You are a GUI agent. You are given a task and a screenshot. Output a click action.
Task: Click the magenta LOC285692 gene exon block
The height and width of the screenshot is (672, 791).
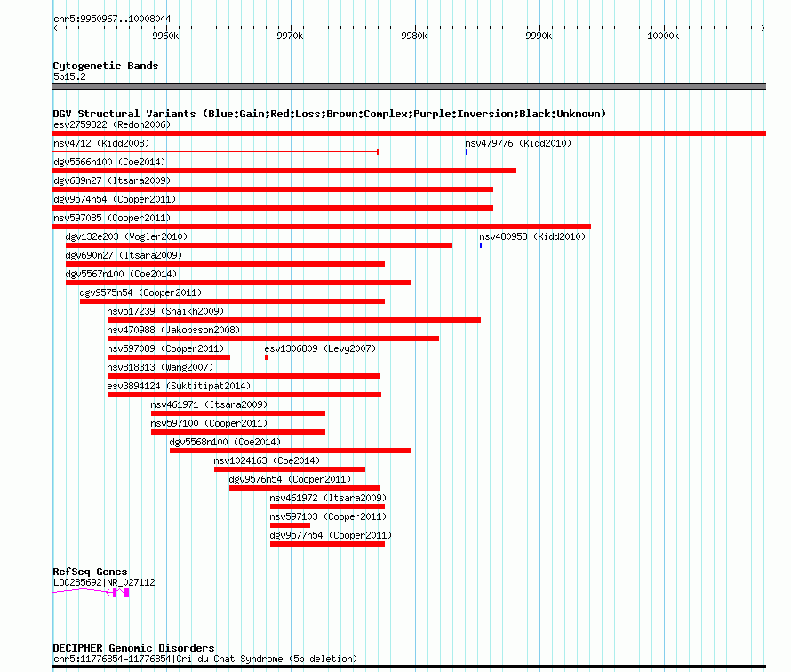click(x=126, y=593)
